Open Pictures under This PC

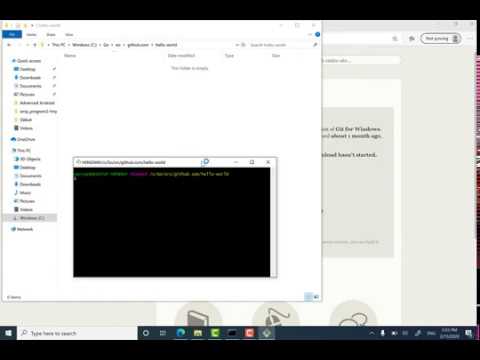27,201
